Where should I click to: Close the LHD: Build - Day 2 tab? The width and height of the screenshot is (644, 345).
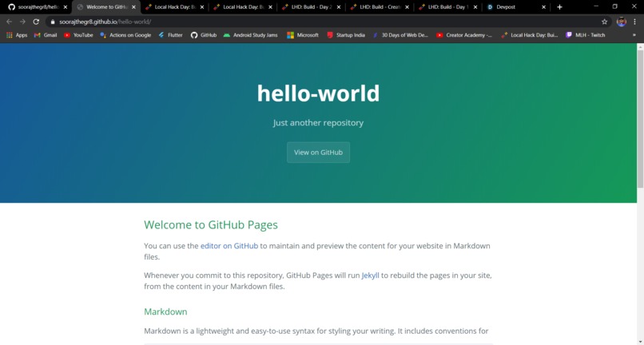339,7
